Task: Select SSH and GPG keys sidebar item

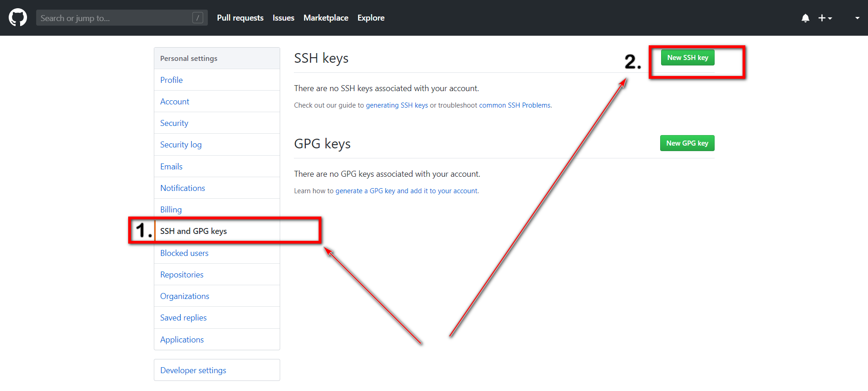Action: pos(193,231)
